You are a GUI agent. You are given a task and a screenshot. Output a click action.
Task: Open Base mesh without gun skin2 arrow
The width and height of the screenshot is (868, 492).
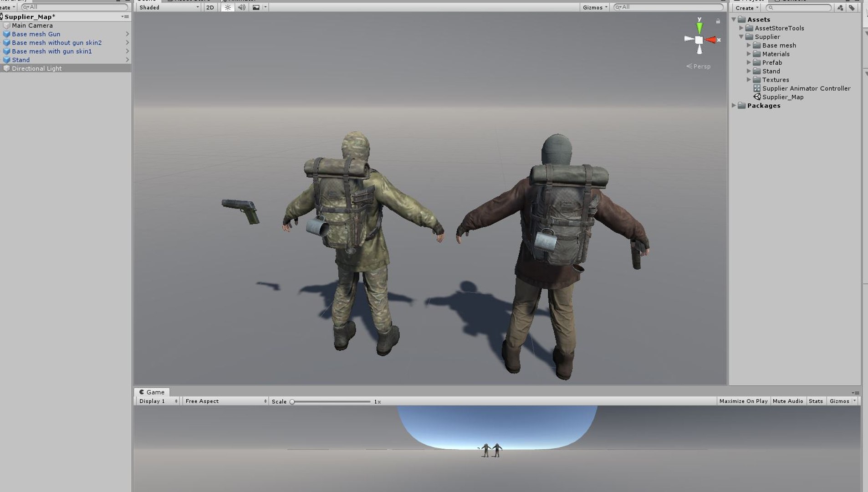127,43
